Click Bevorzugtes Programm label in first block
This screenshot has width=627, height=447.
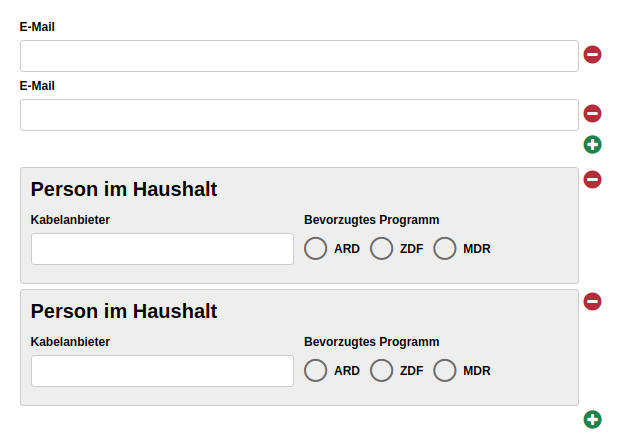(x=371, y=220)
